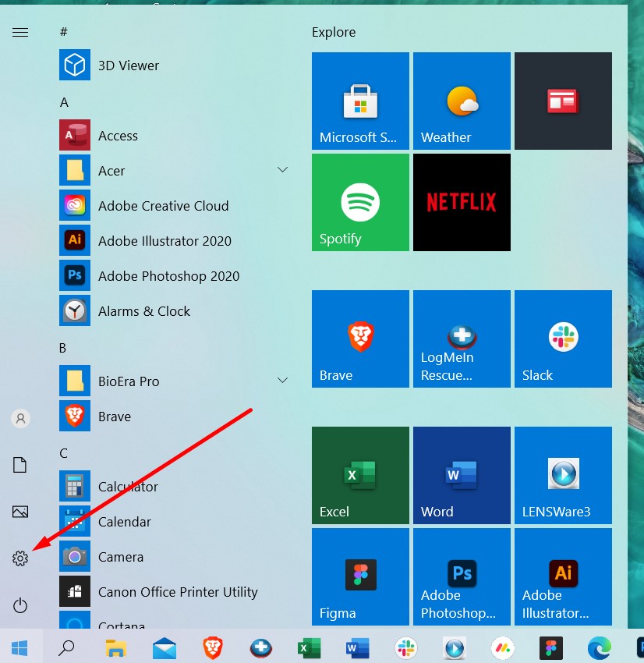Open Brave browser from the taskbar

point(213,647)
